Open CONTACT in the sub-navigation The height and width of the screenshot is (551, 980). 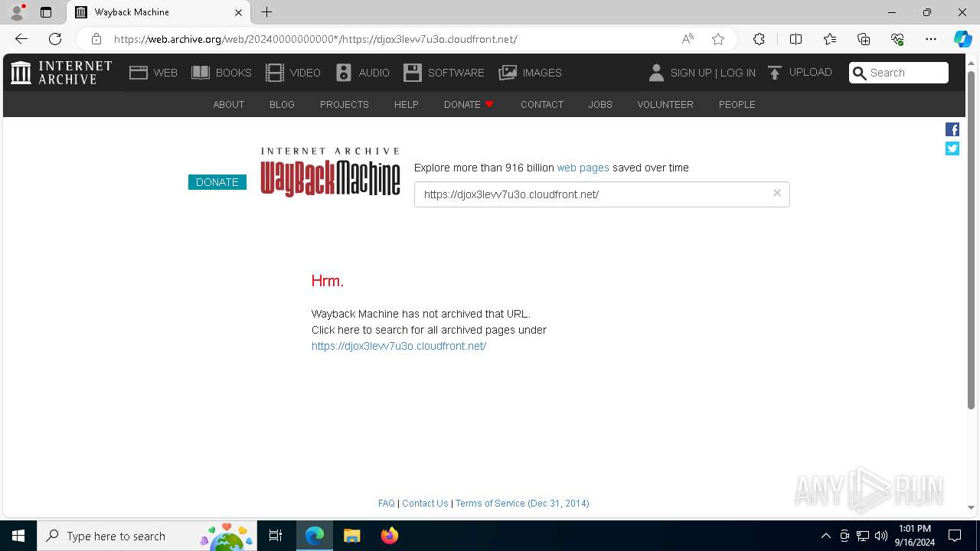[x=542, y=105]
